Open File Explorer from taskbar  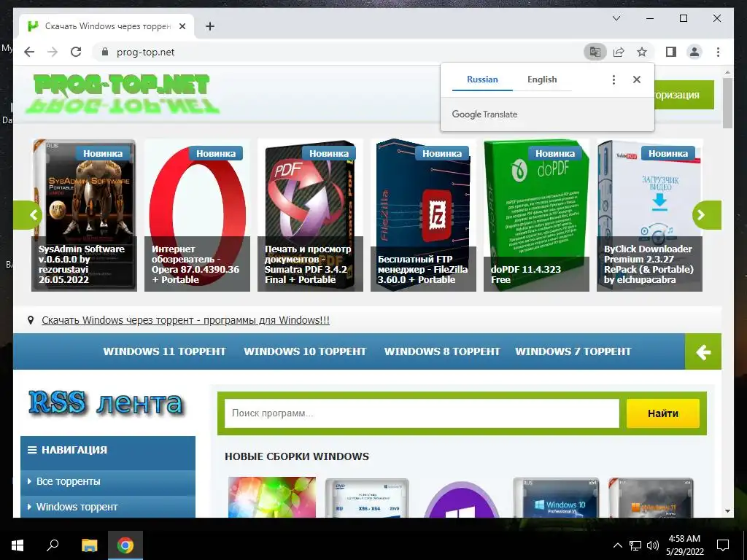pos(89,545)
